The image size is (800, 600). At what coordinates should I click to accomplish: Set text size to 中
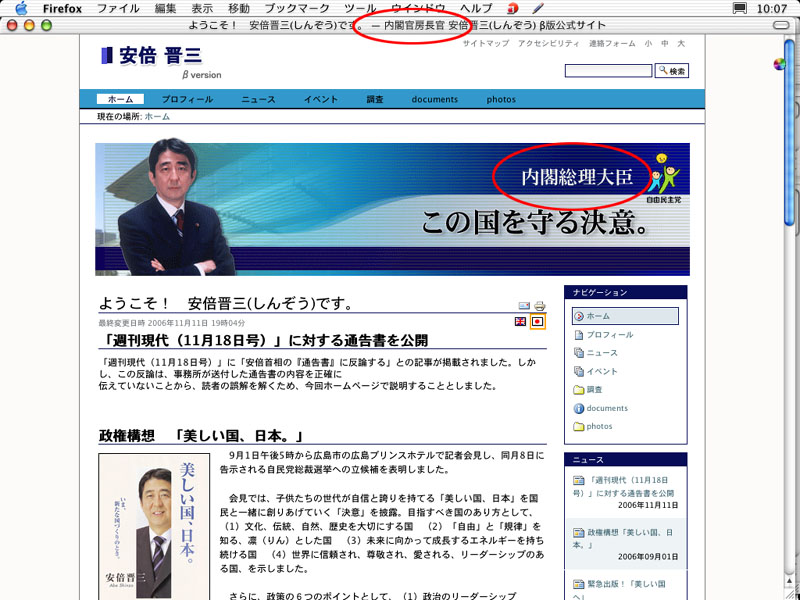[x=665, y=44]
